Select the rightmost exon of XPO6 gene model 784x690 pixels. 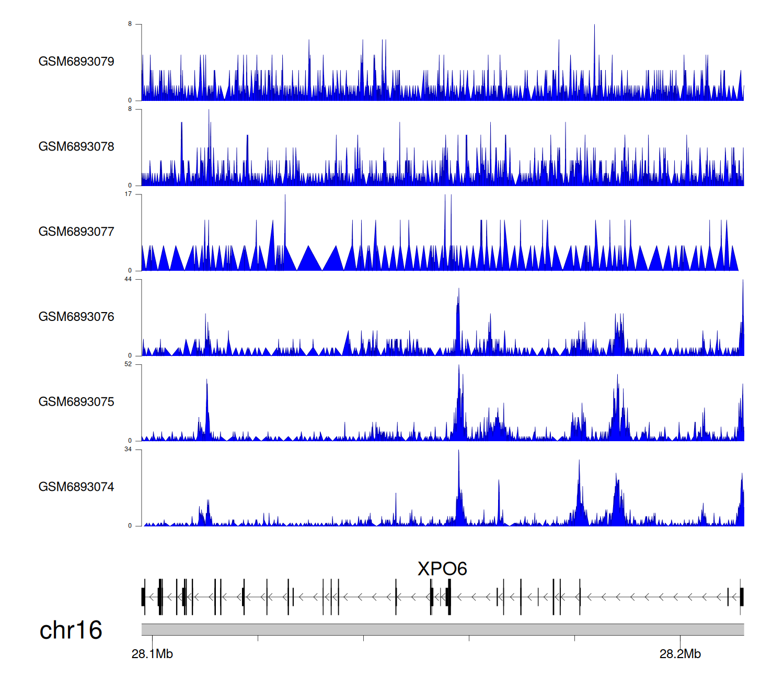coord(741,596)
